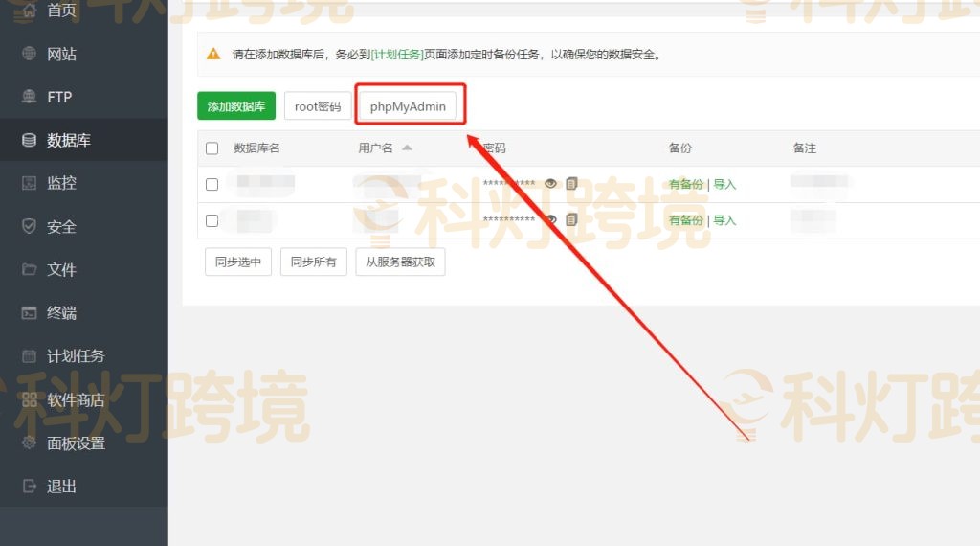Click 有备份 in the second row
Image resolution: width=980 pixels, height=546 pixels.
(x=685, y=220)
